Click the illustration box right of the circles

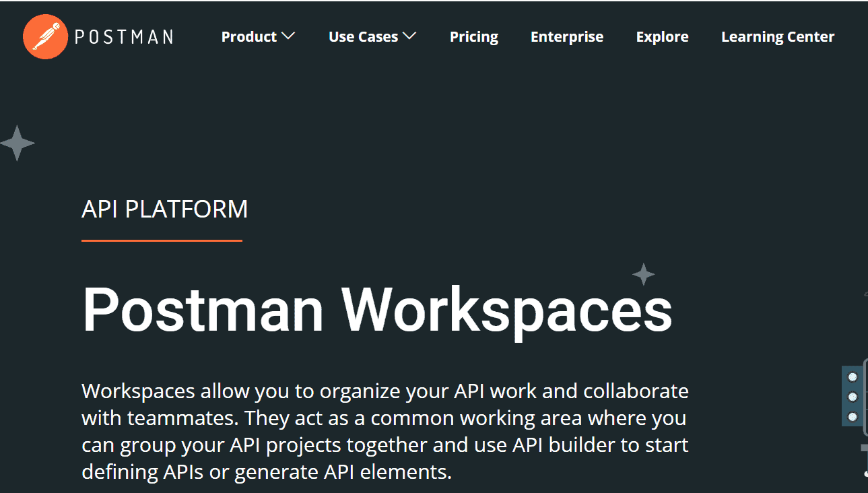pyautogui.click(x=865, y=396)
